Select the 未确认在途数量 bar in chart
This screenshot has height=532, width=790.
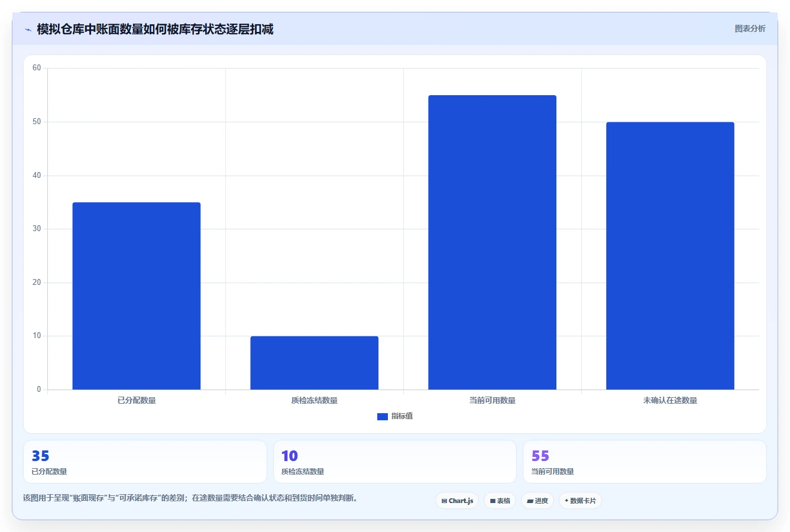click(670, 256)
